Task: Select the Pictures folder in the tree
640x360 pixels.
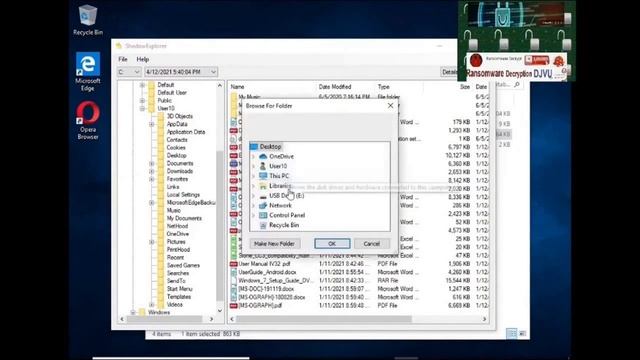Action: click(x=176, y=242)
